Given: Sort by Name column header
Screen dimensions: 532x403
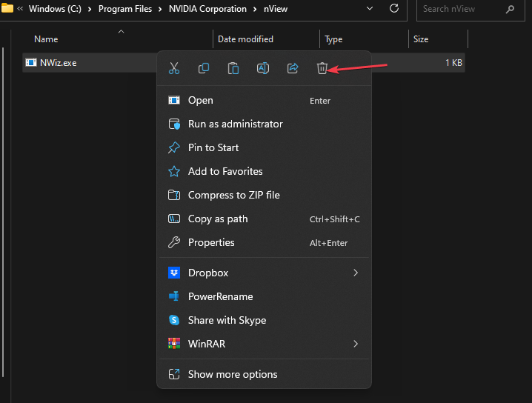Looking at the screenshot, I should point(46,39).
